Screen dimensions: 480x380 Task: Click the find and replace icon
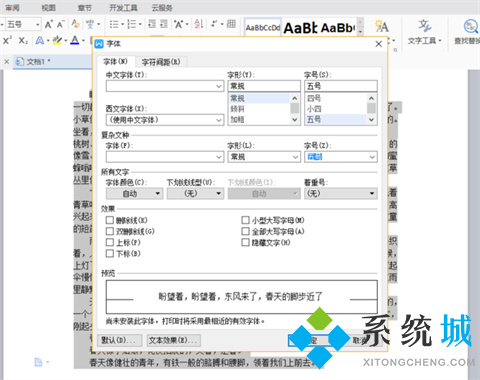tap(471, 26)
